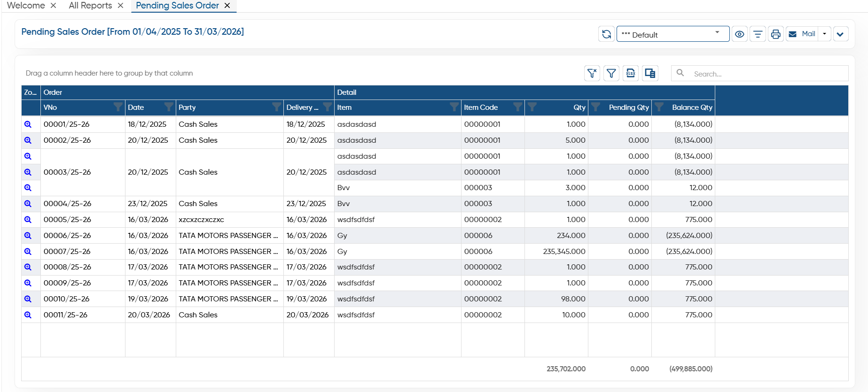Send the report via Mail button
Screen dimensions: 868x392
[x=802, y=34]
